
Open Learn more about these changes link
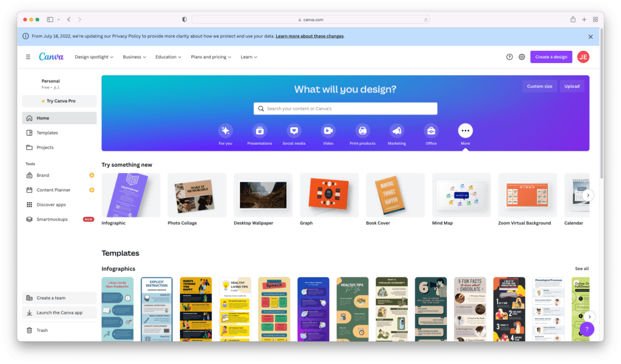tap(310, 36)
